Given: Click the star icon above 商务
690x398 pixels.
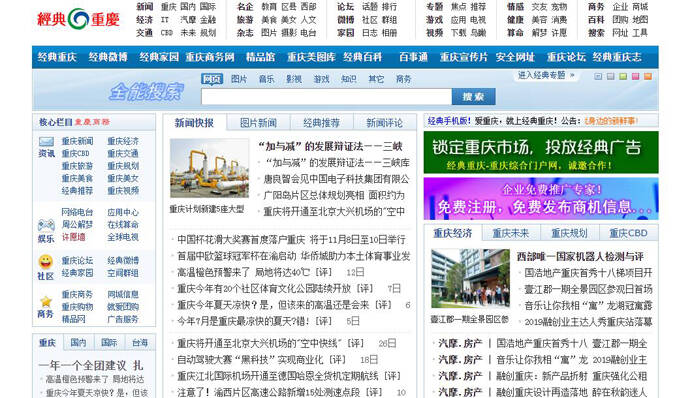Looking at the screenshot, I should (46, 302).
